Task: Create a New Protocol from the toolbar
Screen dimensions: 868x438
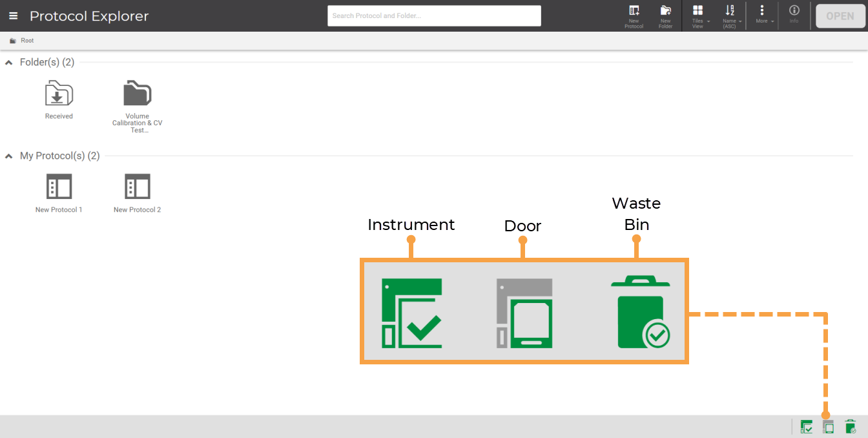Action: click(x=634, y=16)
